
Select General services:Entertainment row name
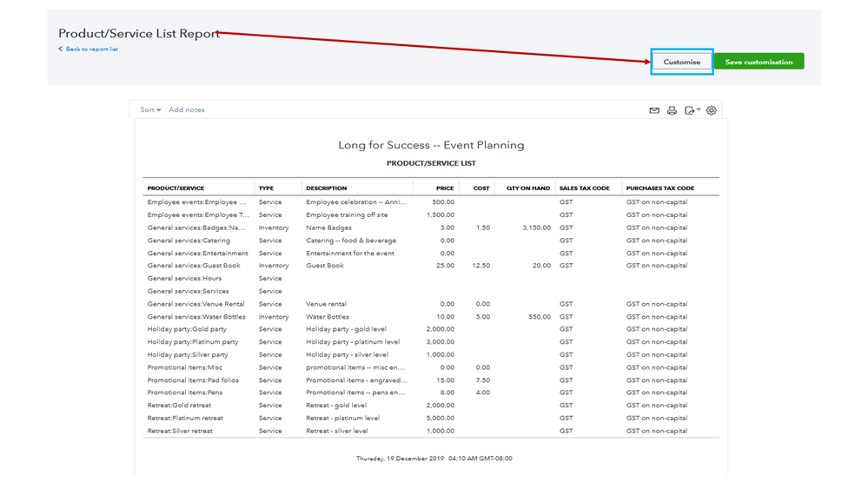coord(197,254)
